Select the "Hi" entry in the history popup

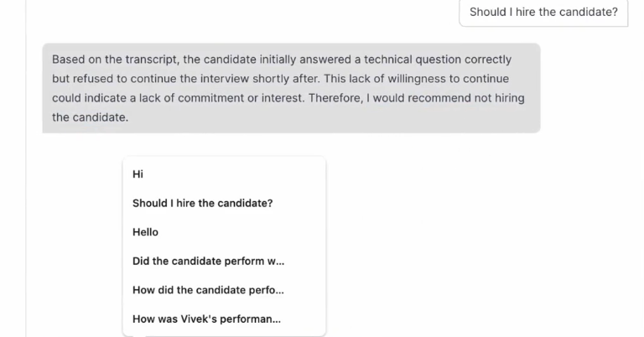[138, 174]
